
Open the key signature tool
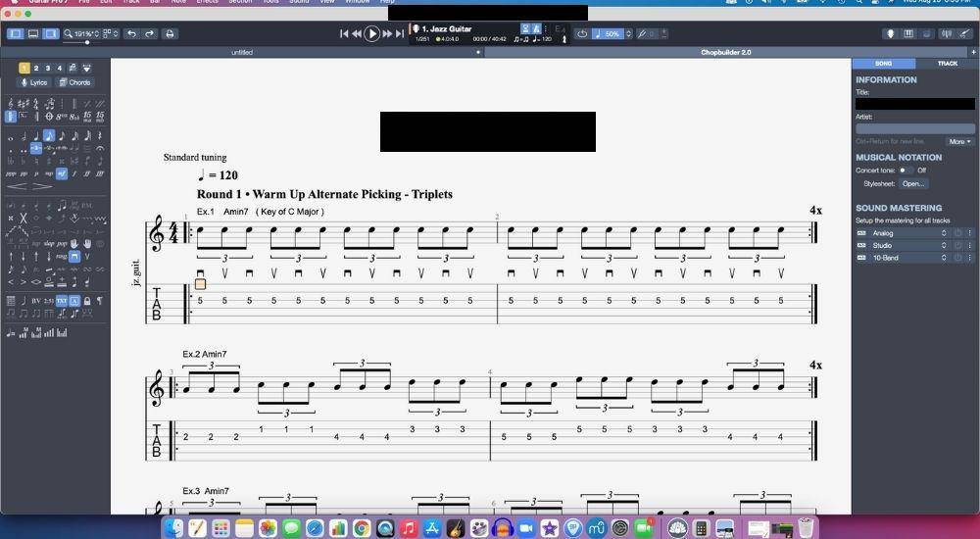24,103
